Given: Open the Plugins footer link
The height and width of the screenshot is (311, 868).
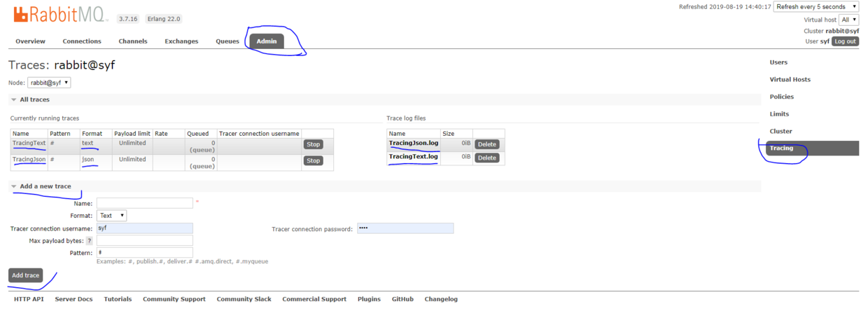Looking at the screenshot, I should coord(369,299).
